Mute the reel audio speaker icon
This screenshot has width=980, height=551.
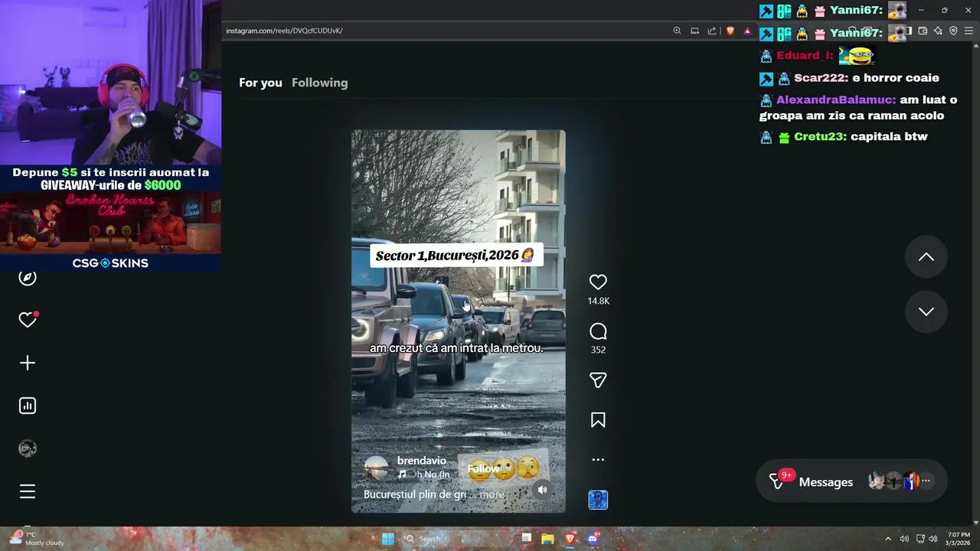[x=542, y=490]
